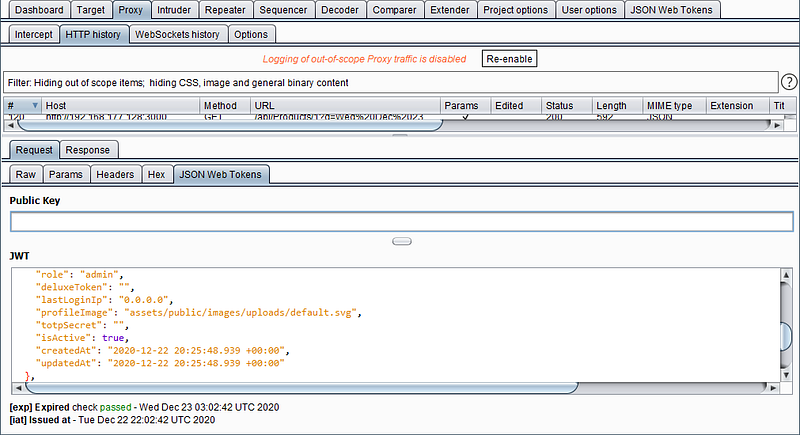Open the Hex message view tab

(157, 174)
